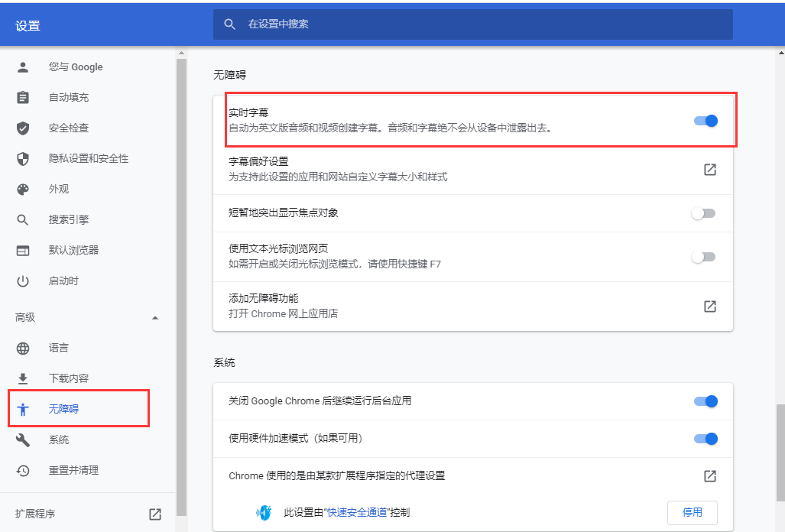The image size is (785, 532).
Task: Click the 扩展程序 link in the sidebar
Action: pyautogui.click(x=35, y=514)
